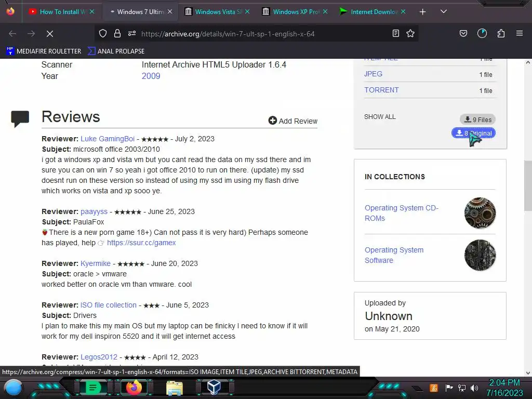Click SHOW ALL download options

click(380, 117)
